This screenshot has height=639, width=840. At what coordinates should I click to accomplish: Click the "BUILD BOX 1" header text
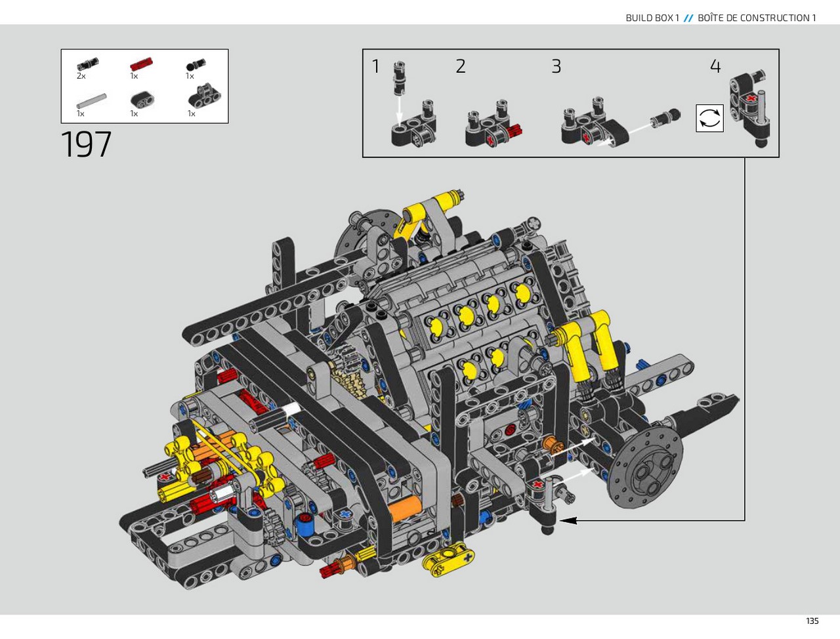tap(652, 18)
